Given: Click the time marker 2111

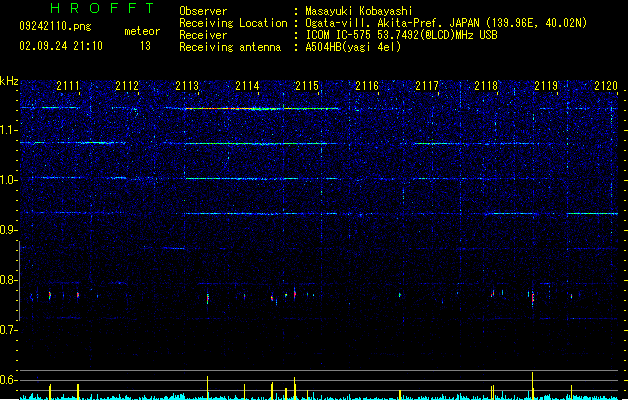Looking at the screenshot, I should (x=68, y=86).
